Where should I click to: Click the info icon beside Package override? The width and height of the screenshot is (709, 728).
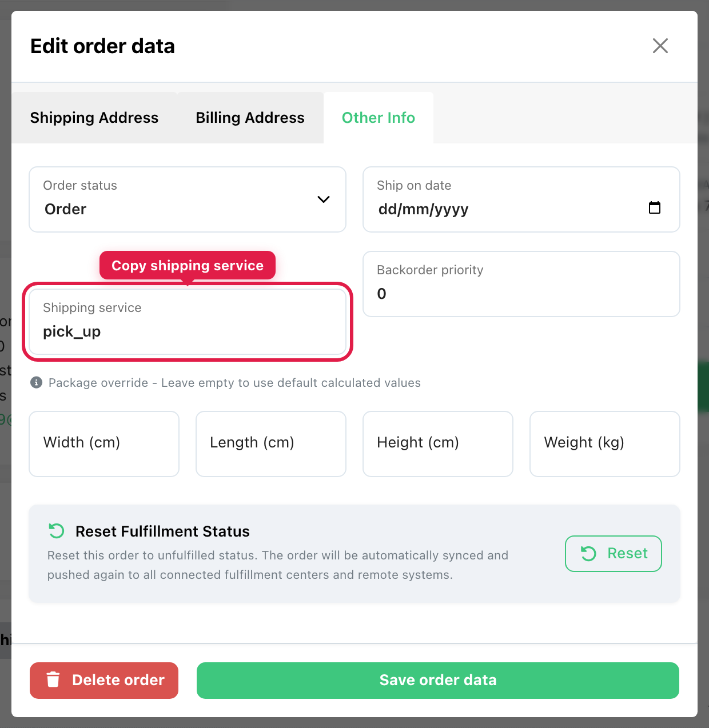point(37,382)
